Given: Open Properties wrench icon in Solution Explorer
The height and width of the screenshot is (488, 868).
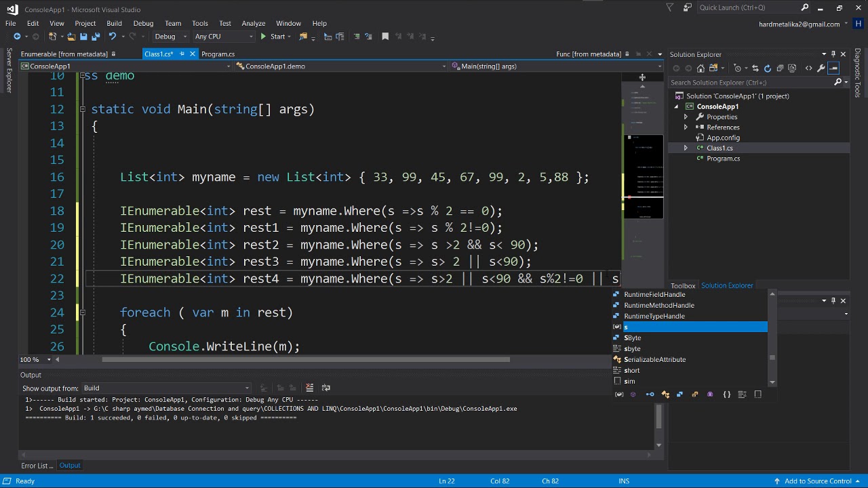Looking at the screenshot, I should [x=821, y=68].
